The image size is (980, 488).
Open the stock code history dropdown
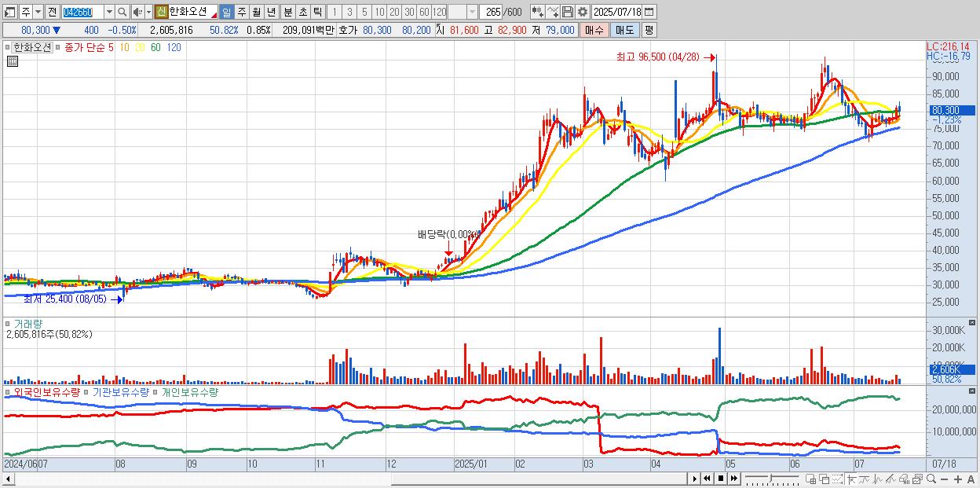[x=109, y=12]
